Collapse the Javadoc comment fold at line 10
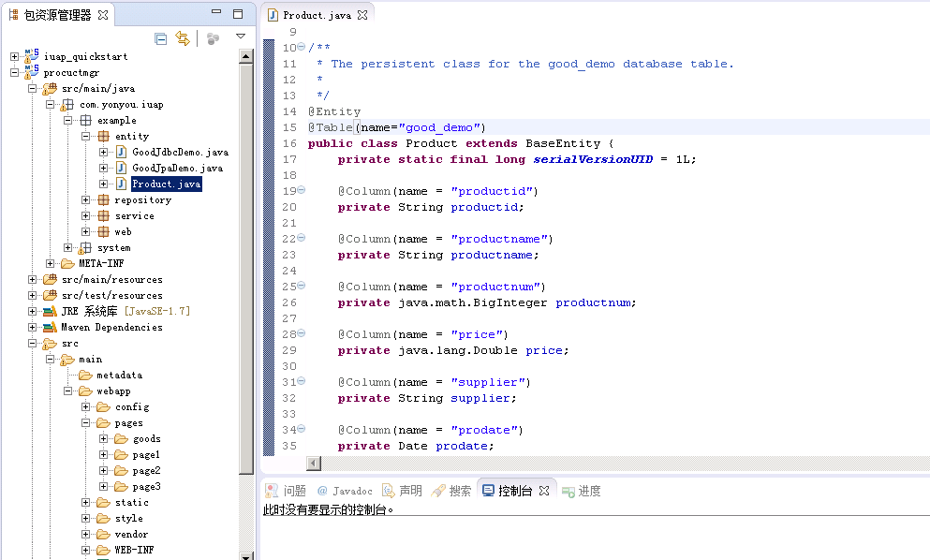Image resolution: width=930 pixels, height=560 pixels. pos(302,48)
